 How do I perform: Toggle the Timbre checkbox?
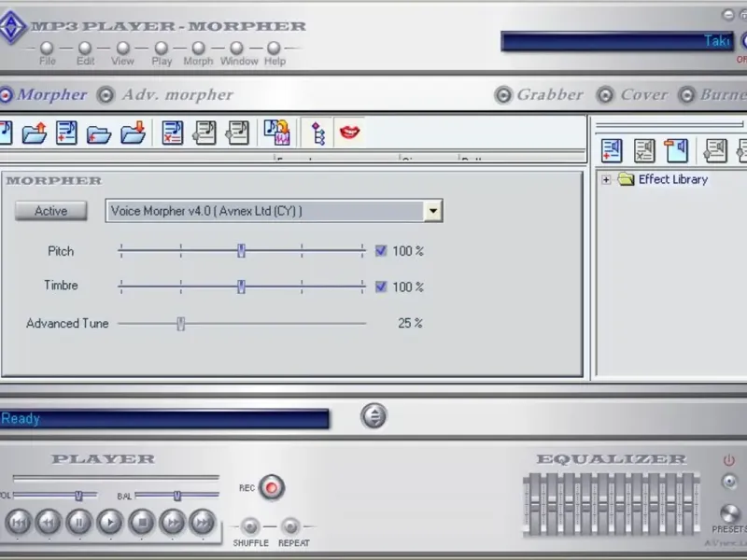click(x=381, y=287)
